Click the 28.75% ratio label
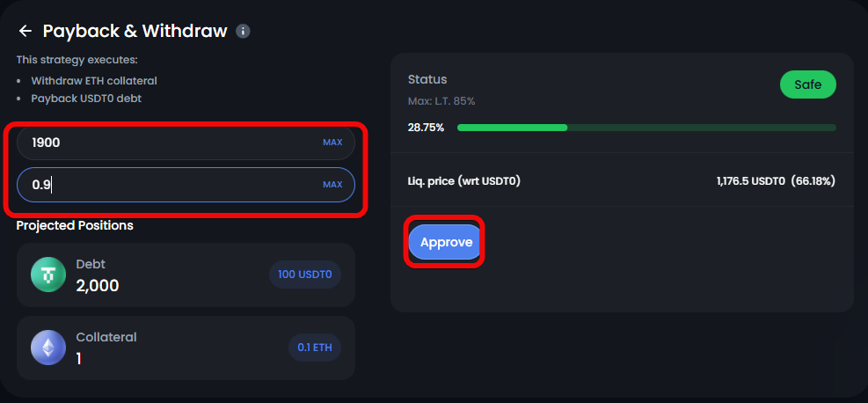The image size is (868, 403). pos(426,128)
